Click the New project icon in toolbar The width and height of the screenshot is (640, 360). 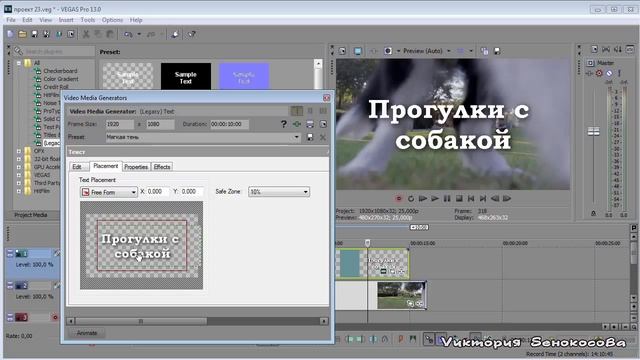pos(11,34)
